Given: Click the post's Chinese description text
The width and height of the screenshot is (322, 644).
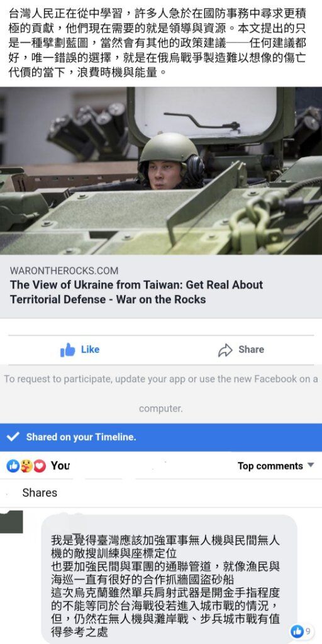Looking at the screenshot, I should [x=157, y=43].
